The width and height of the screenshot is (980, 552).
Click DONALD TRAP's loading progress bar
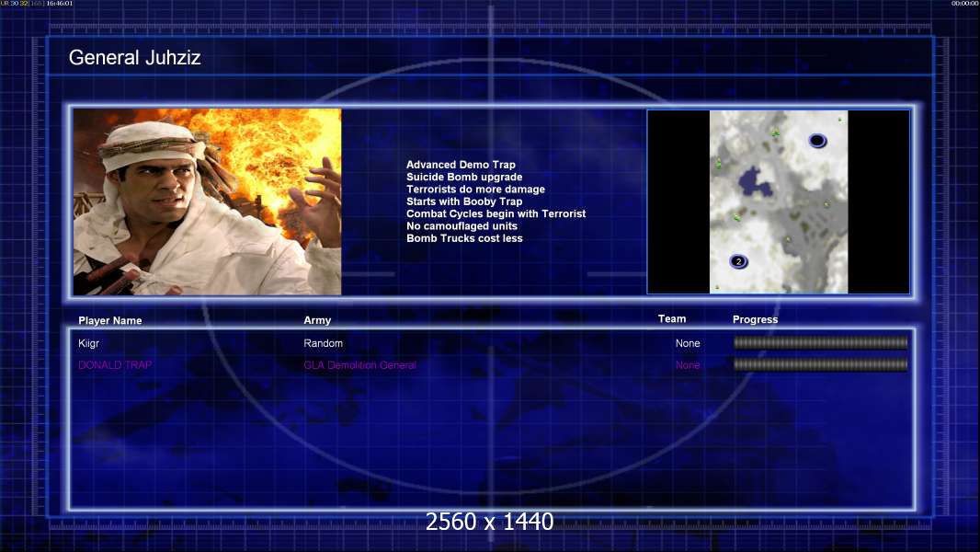coord(820,365)
